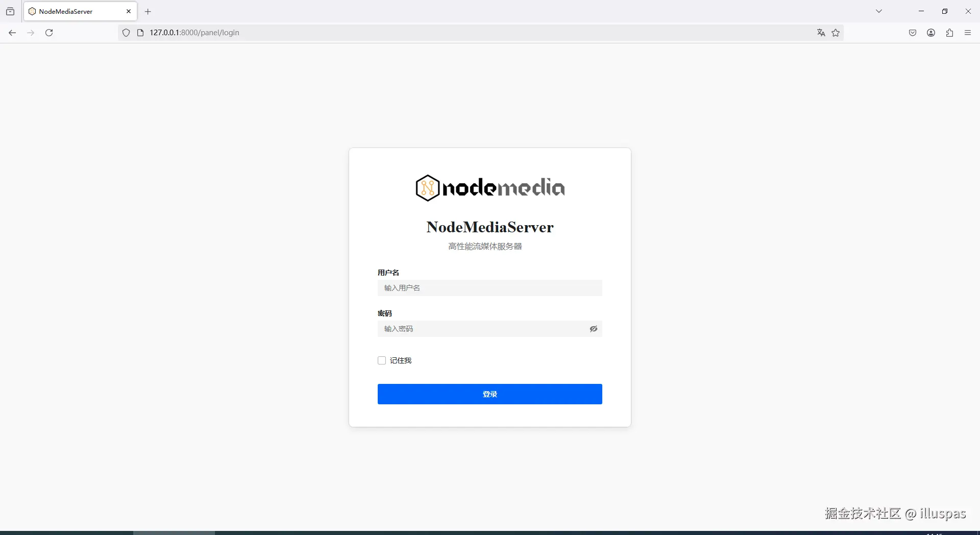The height and width of the screenshot is (535, 980).
Task: Open the extensions puzzle icon
Action: (949, 33)
